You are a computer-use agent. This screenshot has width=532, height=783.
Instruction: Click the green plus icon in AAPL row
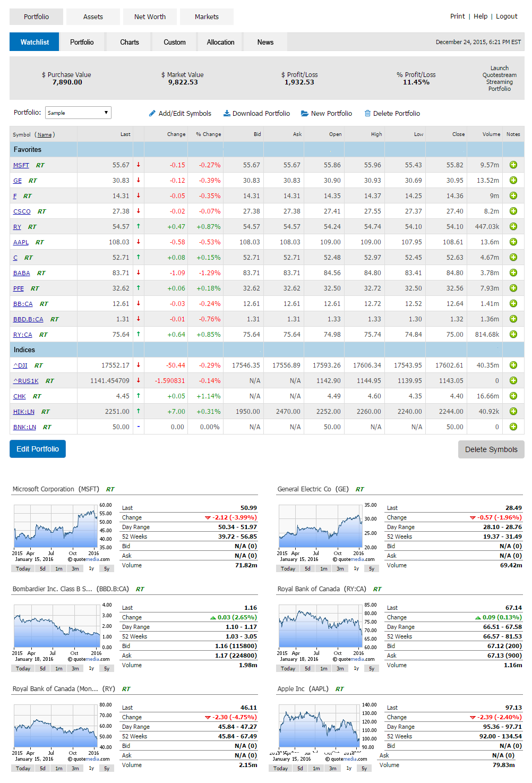point(513,242)
